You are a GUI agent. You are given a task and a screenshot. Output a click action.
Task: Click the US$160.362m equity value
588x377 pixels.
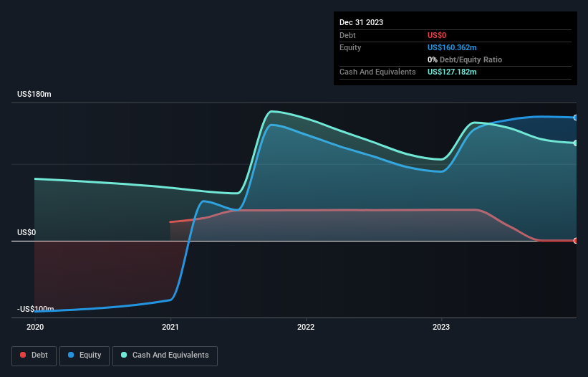452,47
